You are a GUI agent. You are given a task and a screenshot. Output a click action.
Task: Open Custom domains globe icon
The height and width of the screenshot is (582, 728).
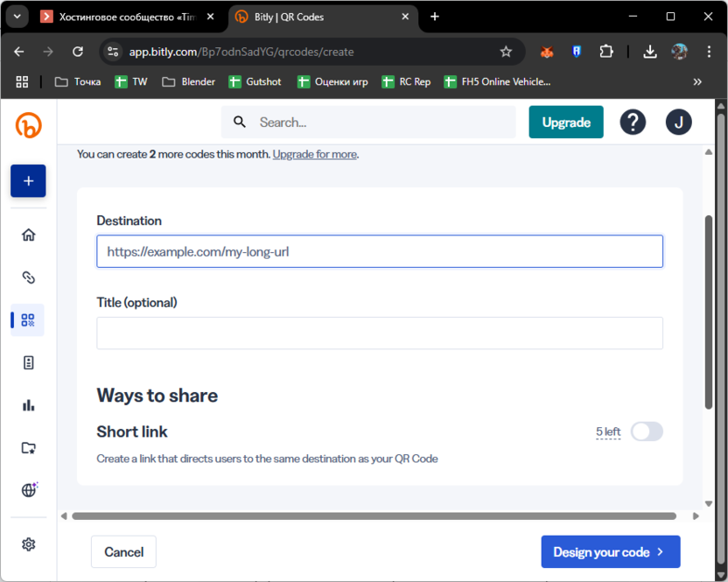28,490
